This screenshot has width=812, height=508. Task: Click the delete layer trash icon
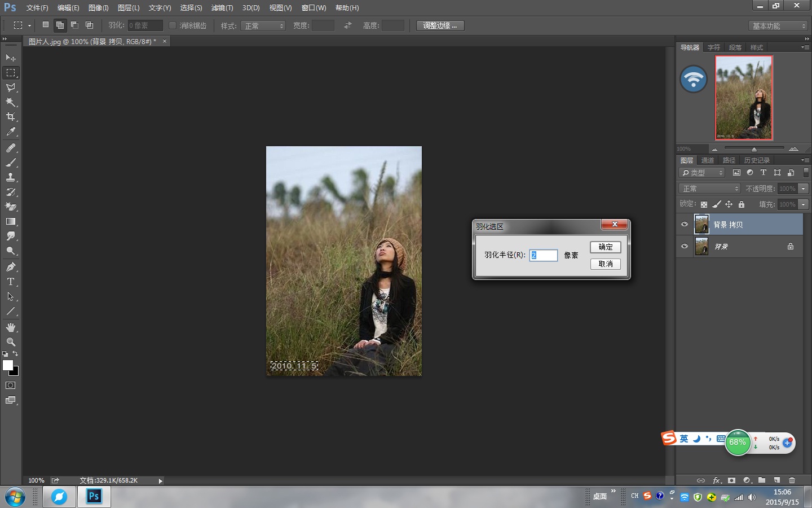[792, 480]
